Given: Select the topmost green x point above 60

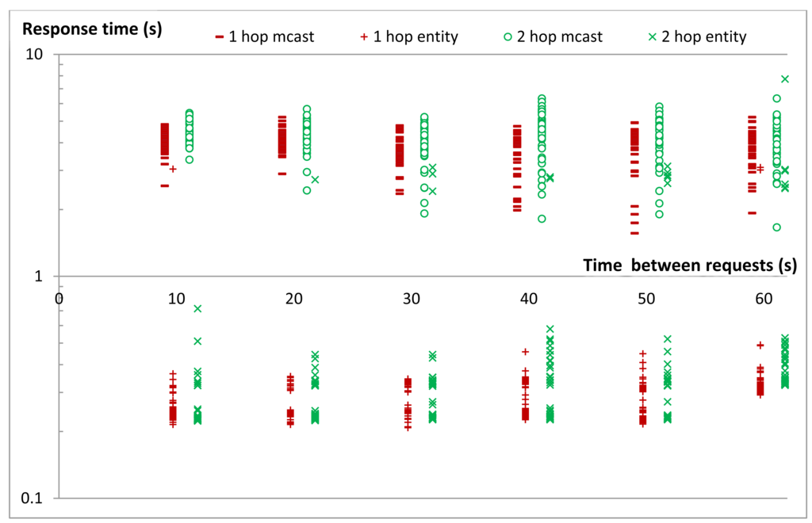Looking at the screenshot, I should (x=785, y=79).
